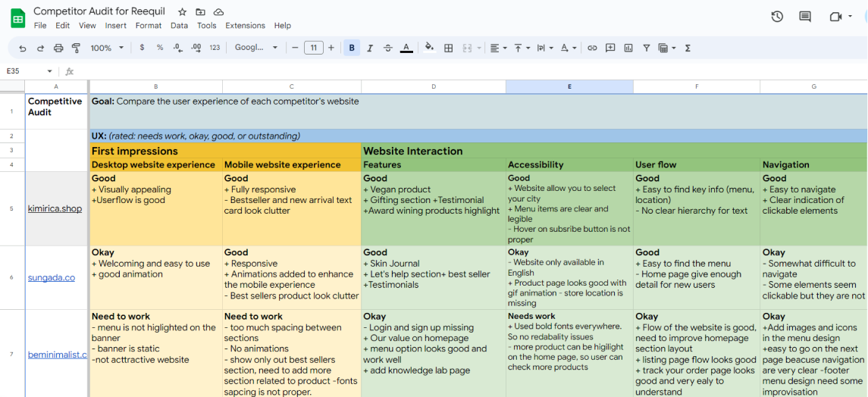This screenshot has height=397, width=868.
Task: Open the Insert menu
Action: pos(116,26)
